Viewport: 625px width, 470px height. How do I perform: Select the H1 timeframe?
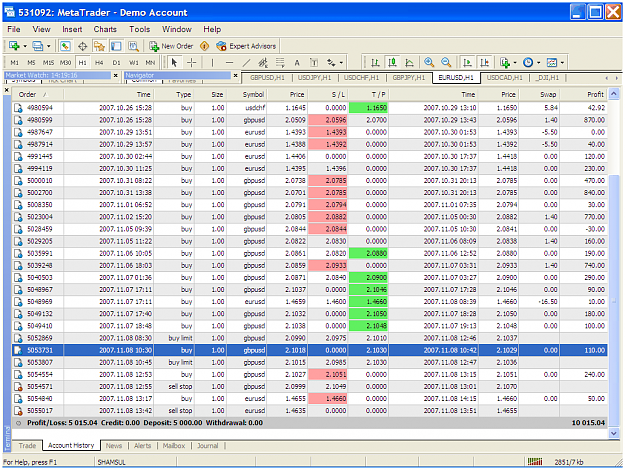click(83, 63)
